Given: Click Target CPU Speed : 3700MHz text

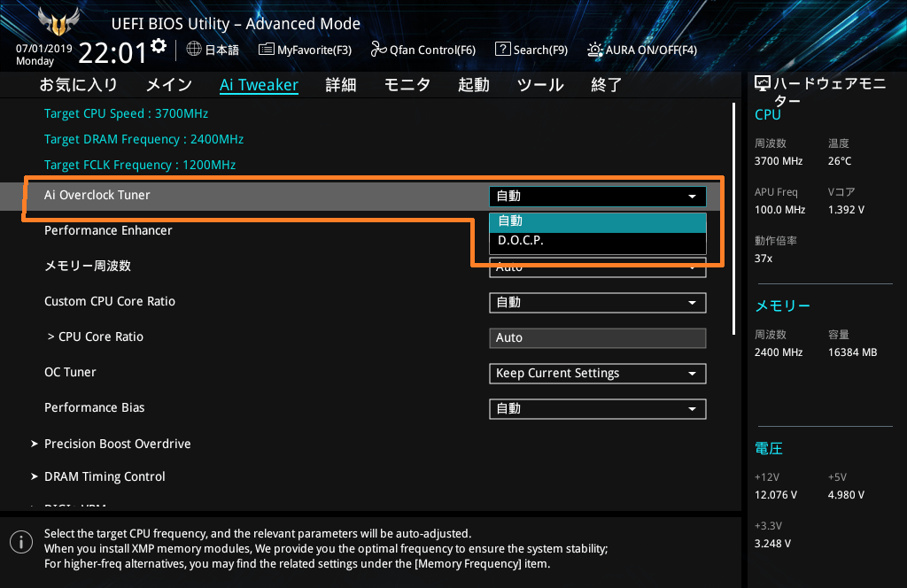Looking at the screenshot, I should click(126, 114).
